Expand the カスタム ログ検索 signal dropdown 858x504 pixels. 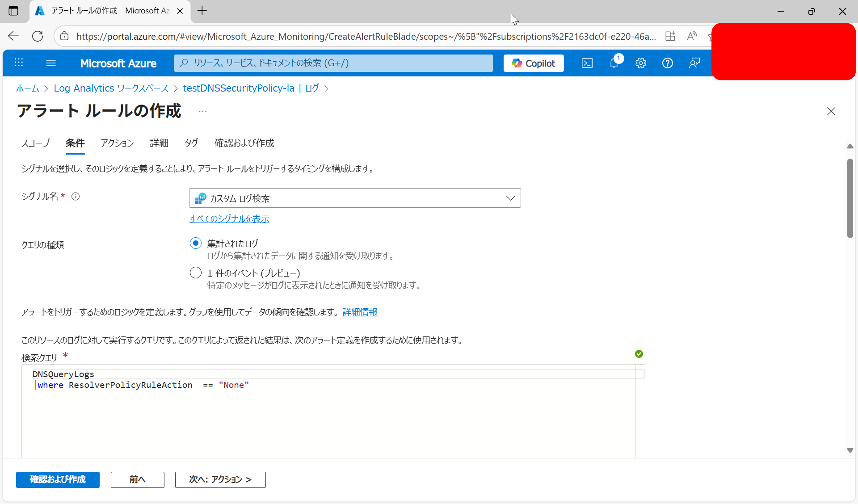tap(355, 198)
